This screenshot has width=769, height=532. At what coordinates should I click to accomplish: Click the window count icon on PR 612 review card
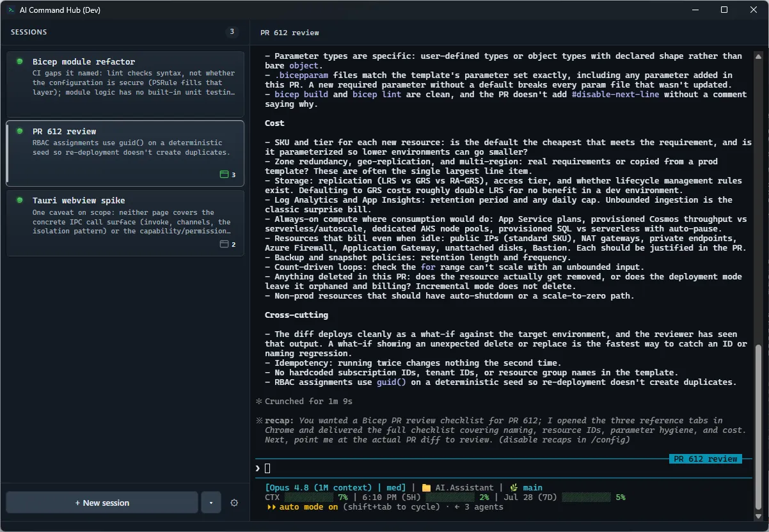(224, 175)
